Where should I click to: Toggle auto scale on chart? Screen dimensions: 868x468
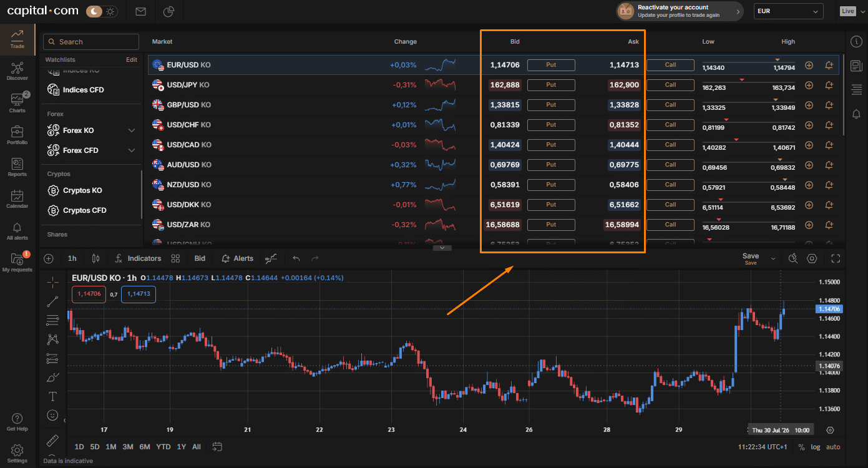833,447
